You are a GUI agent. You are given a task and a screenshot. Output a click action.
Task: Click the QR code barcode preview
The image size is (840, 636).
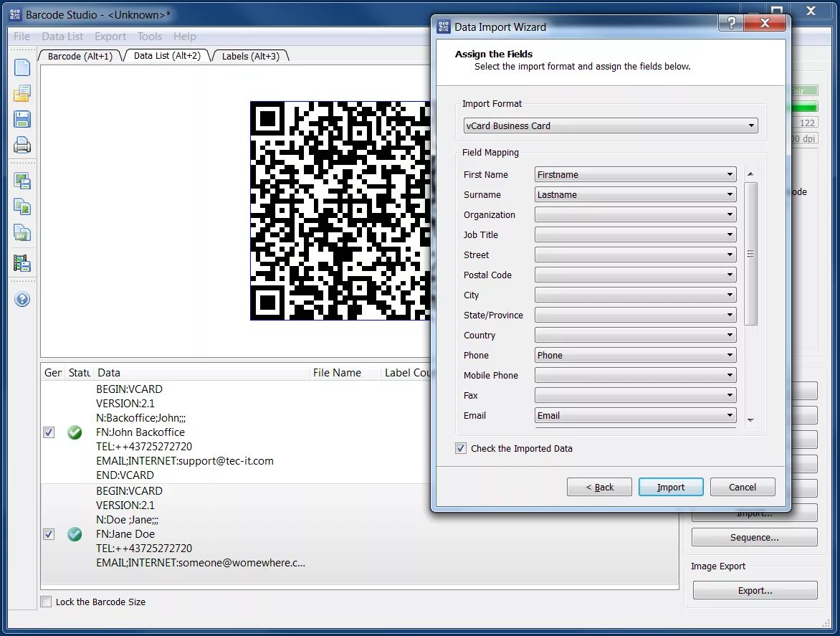[340, 211]
